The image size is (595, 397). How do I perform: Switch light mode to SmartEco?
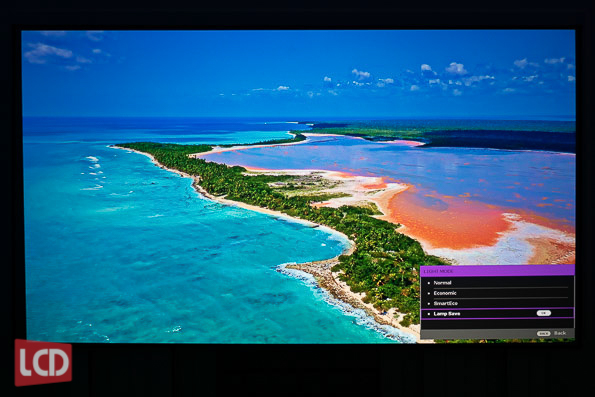(x=497, y=303)
